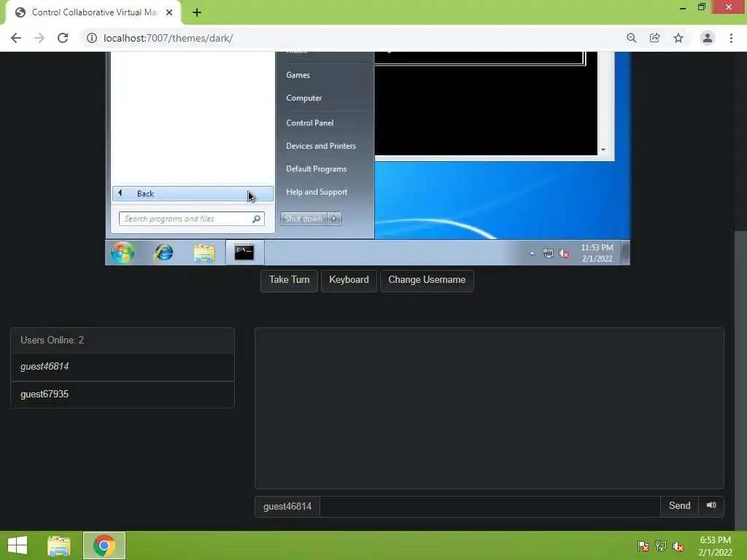Screen dimensions: 747x560
Task: Open Chrome's three-dot menu
Action: click(731, 38)
